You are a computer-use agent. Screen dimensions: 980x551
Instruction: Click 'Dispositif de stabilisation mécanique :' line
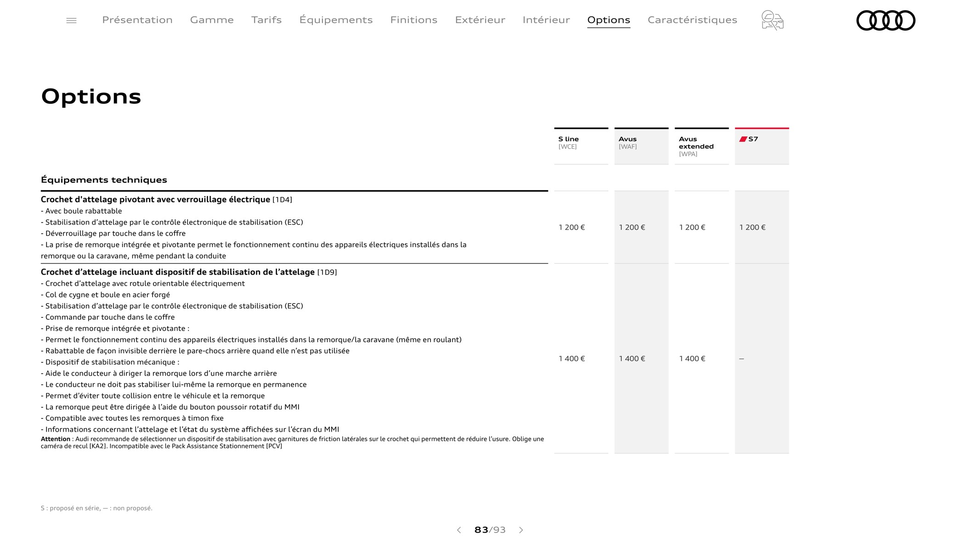110,362
